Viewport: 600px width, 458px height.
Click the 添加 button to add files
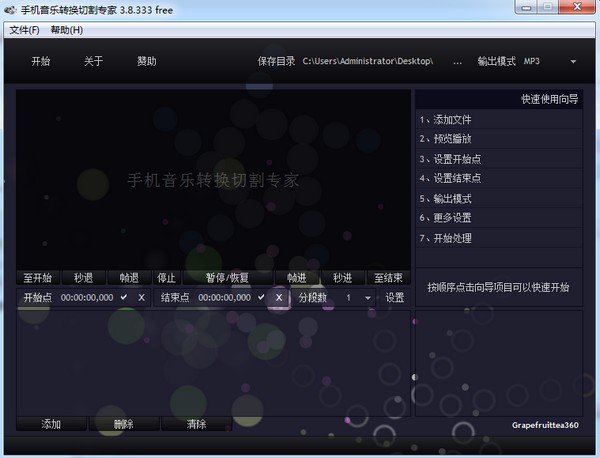[52, 424]
